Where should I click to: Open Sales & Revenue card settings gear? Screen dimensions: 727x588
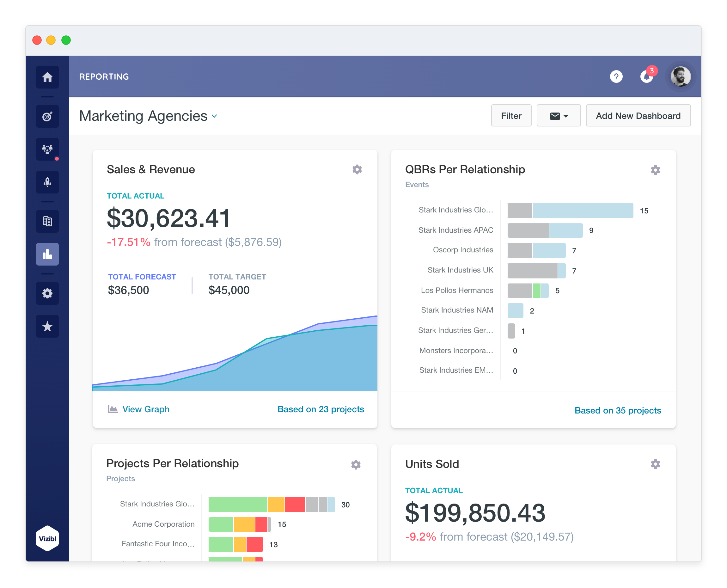[357, 169]
